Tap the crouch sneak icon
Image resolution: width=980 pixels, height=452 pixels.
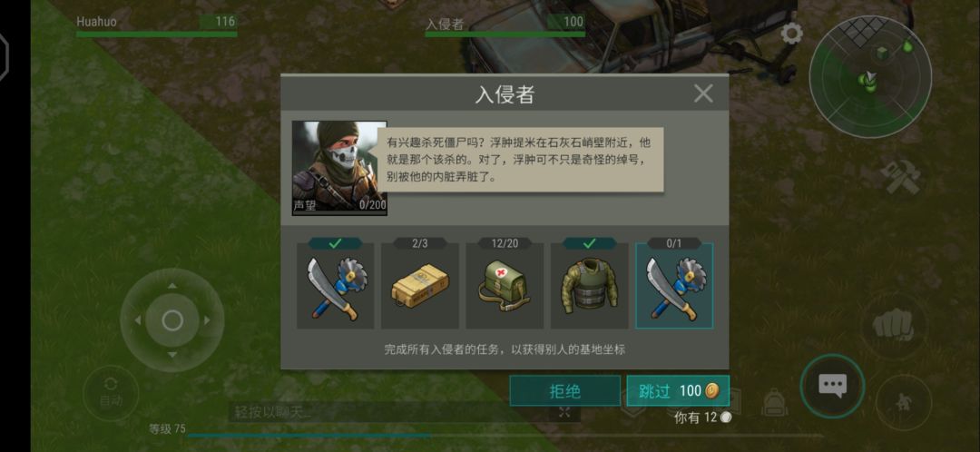click(x=903, y=403)
